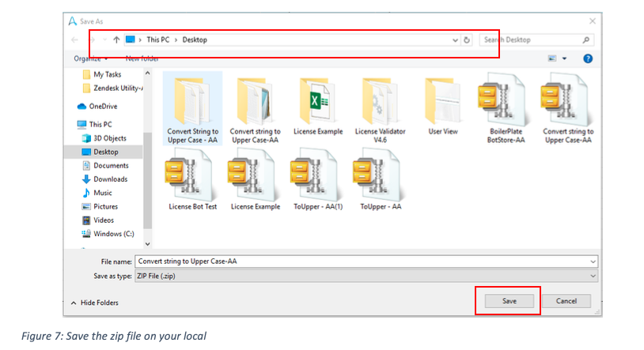Select OneDrive in the navigation pane

pos(97,107)
